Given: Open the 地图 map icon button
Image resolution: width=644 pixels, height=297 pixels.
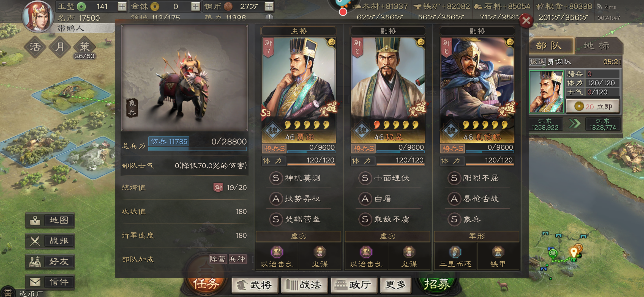Looking at the screenshot, I should click(x=35, y=220).
